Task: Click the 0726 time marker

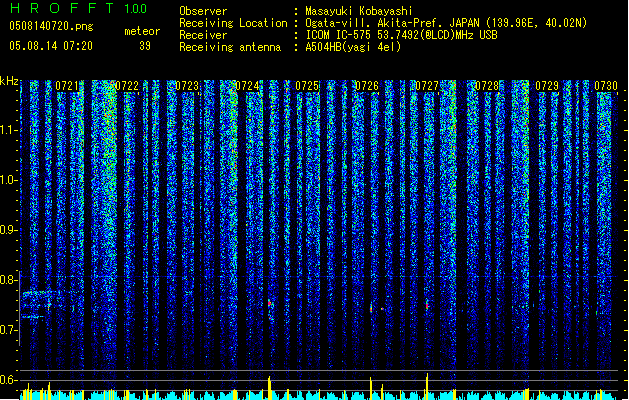Action: [x=367, y=86]
